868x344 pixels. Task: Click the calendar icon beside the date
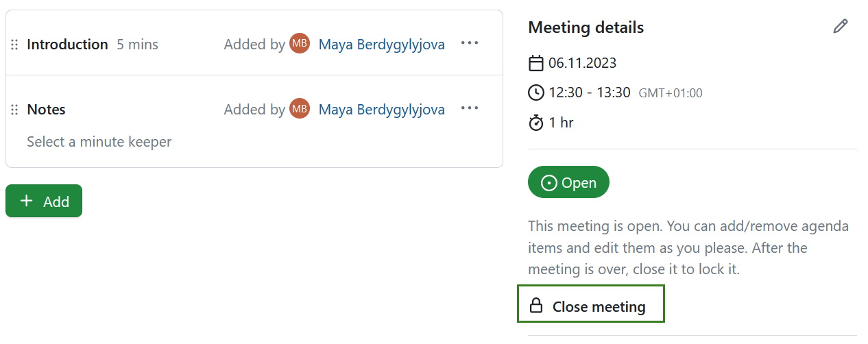pos(535,64)
